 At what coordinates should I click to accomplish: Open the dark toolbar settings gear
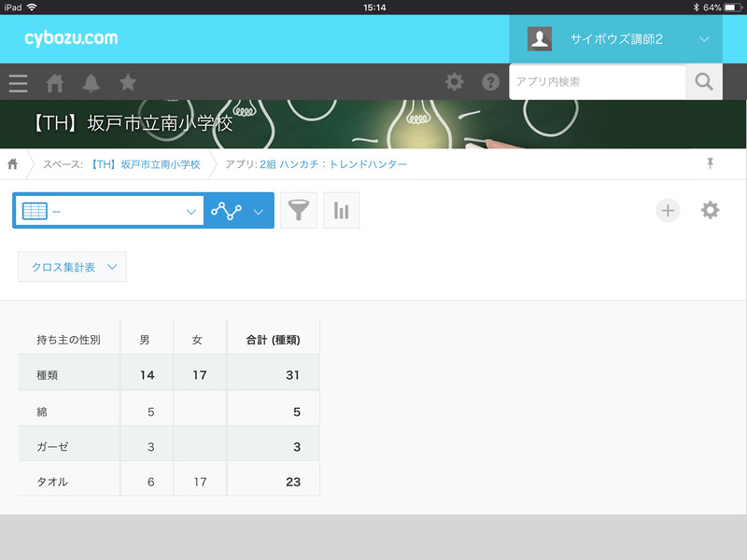[x=454, y=82]
